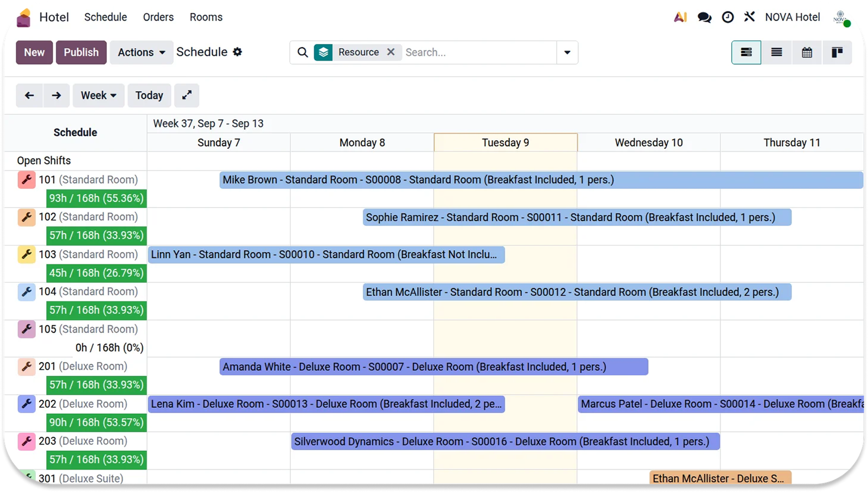Click the wrench tools icon in the top bar
This screenshot has width=868, height=492.
[750, 17]
